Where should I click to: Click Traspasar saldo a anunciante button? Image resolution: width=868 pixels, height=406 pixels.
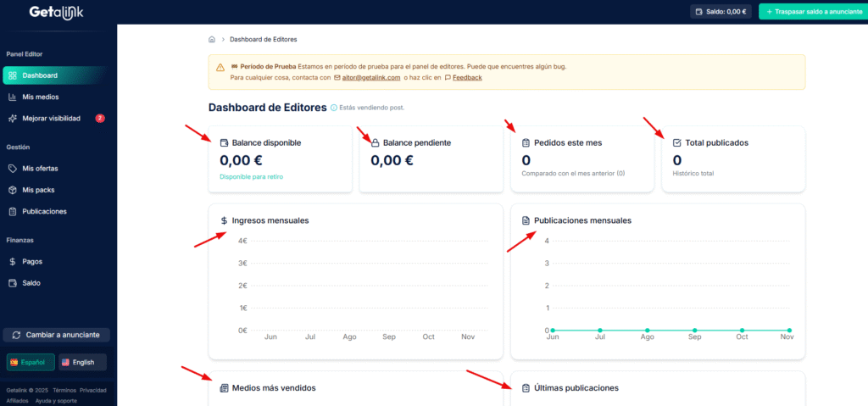813,12
